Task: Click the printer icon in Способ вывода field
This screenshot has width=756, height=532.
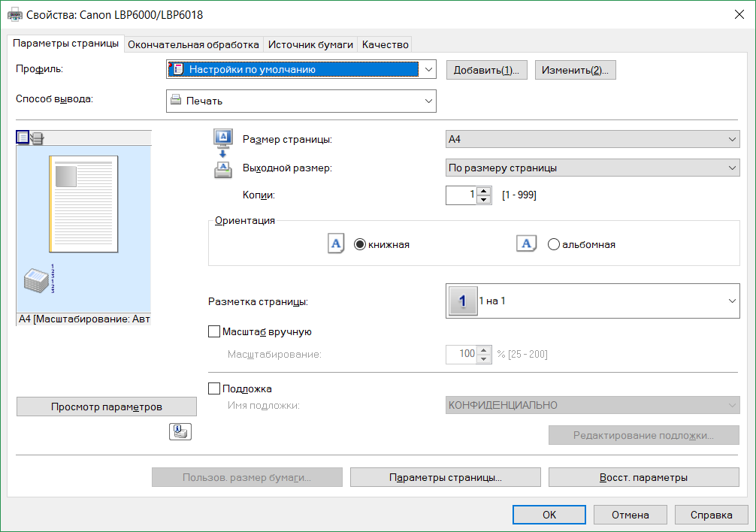Action: pos(176,100)
